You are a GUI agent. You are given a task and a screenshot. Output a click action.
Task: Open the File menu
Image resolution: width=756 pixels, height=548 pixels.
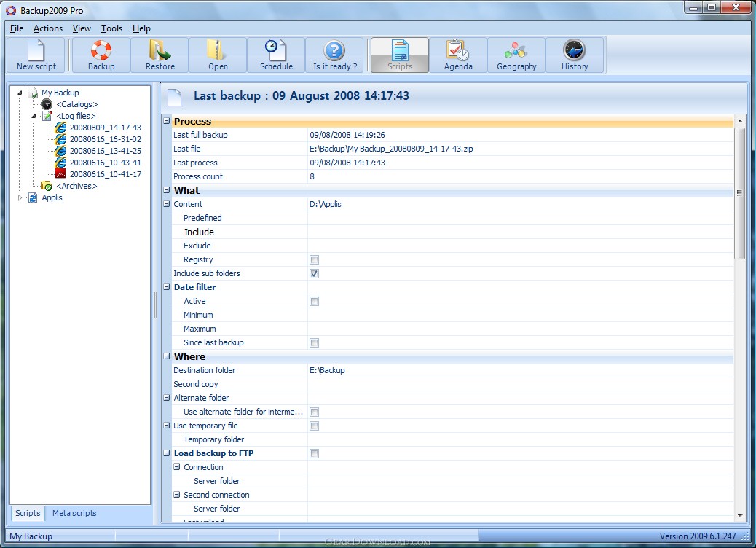tap(17, 28)
